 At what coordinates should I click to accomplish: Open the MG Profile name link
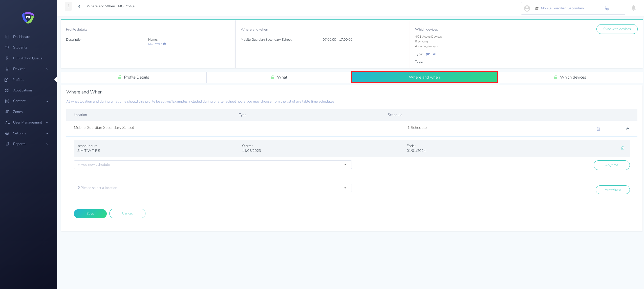(155, 44)
